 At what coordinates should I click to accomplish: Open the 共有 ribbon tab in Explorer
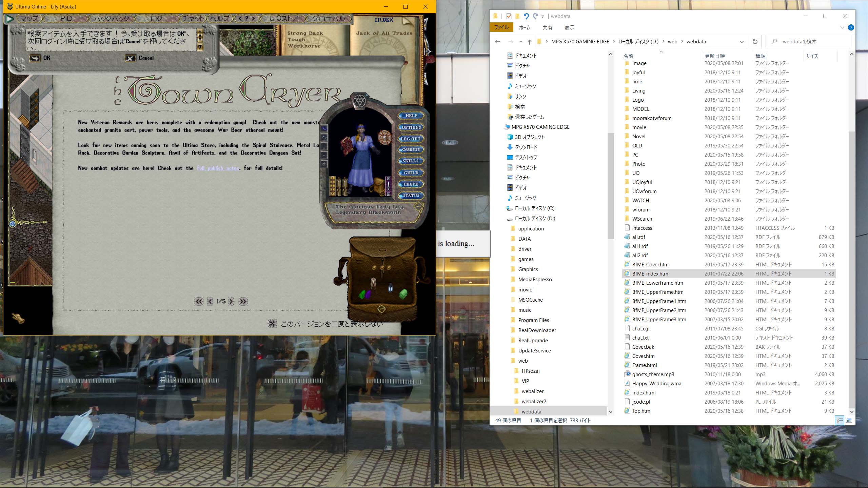547,27
